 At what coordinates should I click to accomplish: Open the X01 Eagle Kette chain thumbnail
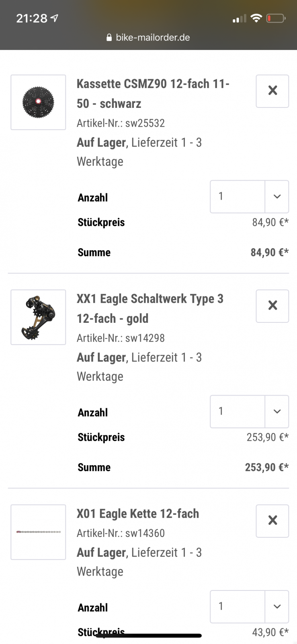pos(38,532)
